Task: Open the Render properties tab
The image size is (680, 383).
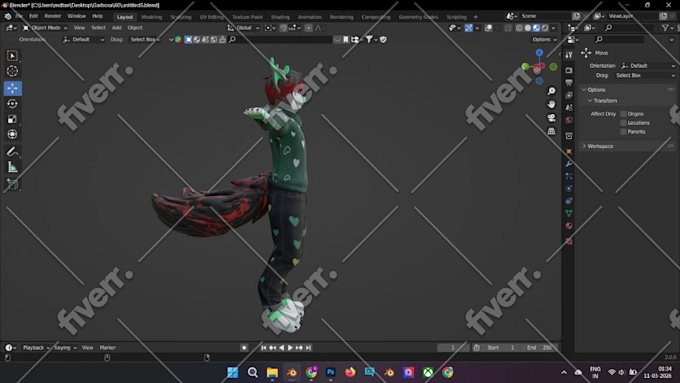Action: point(569,70)
